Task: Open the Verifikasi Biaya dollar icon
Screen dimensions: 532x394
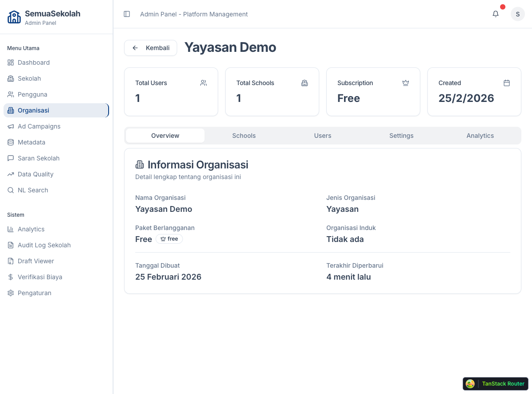Action: 10,277
